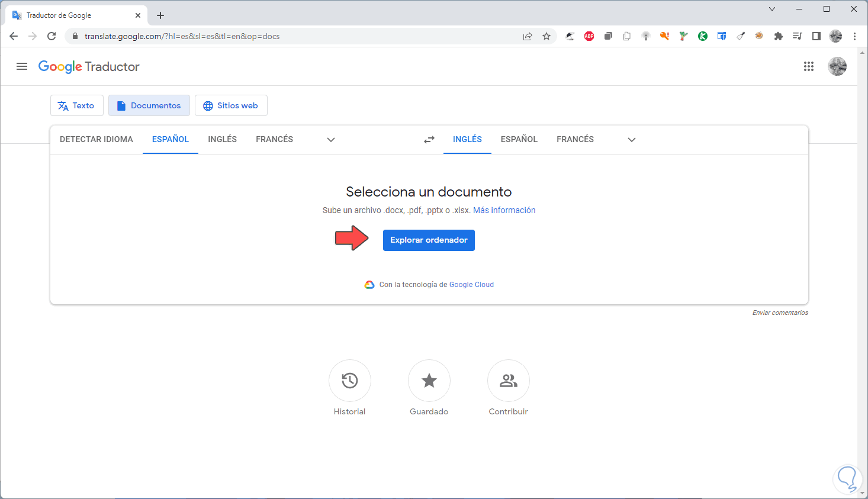
Task: Open the orange key extension icon
Action: click(665, 36)
